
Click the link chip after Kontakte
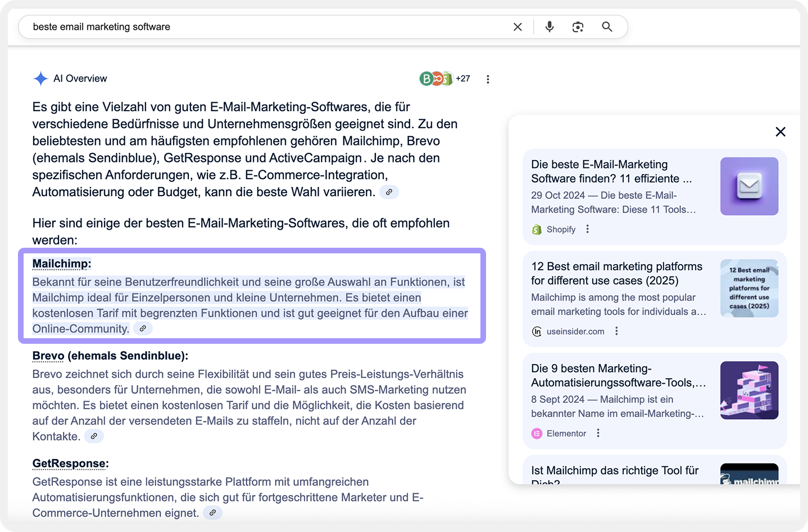94,436
